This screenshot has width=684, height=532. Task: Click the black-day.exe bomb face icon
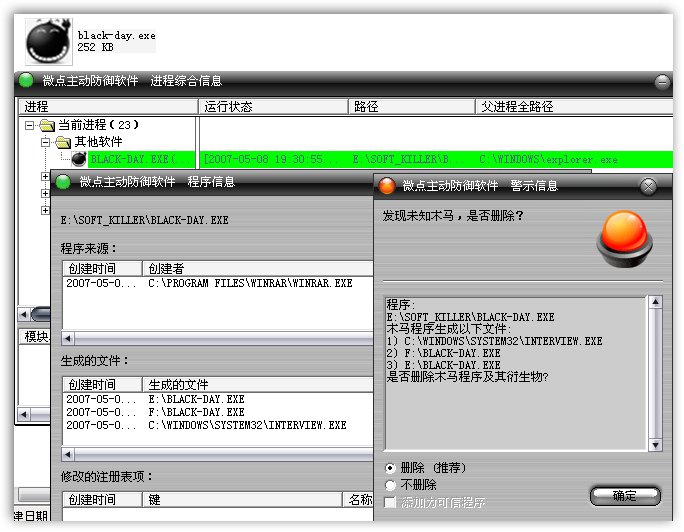(49, 41)
